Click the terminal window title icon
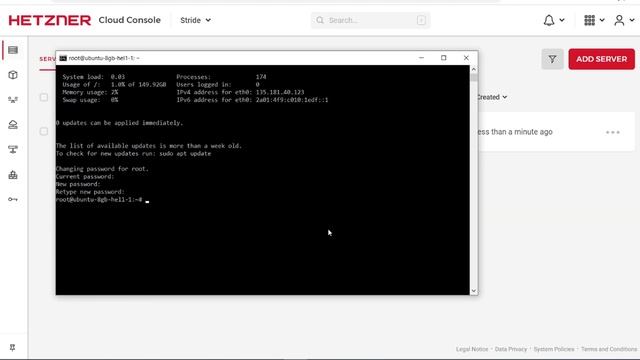 (63, 58)
